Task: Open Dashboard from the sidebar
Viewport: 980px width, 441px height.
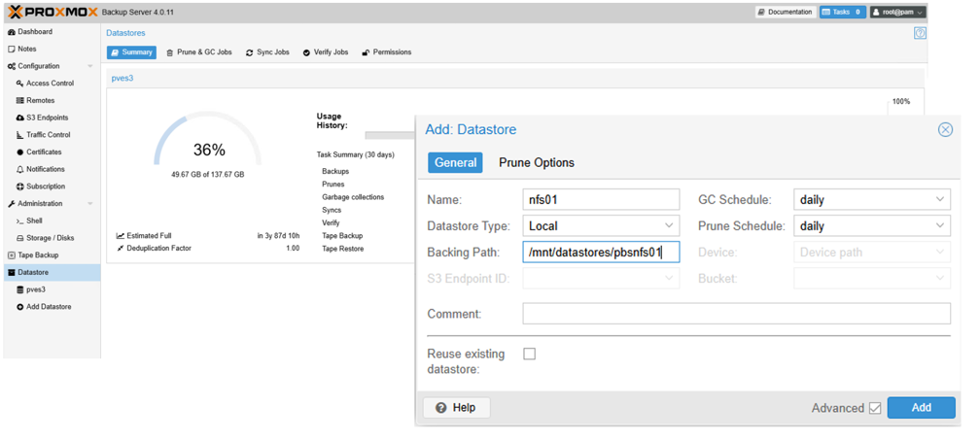Action: pyautogui.click(x=35, y=32)
